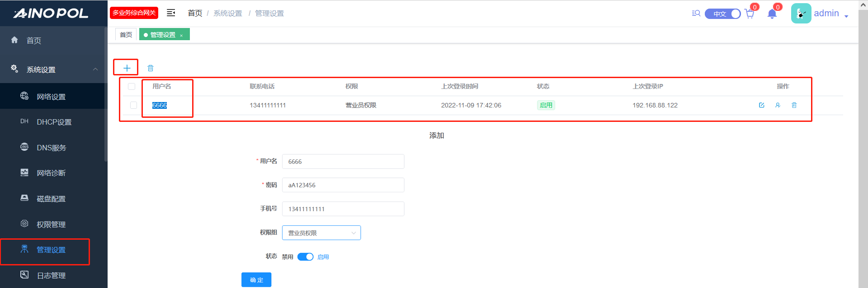Select the checkbox for user 6666
868x288 pixels.
133,105
